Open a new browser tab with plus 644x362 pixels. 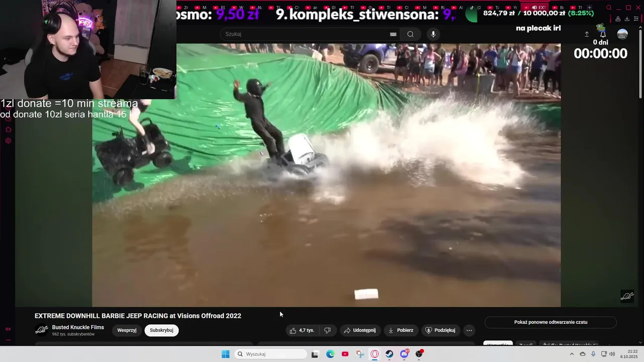tap(589, 8)
